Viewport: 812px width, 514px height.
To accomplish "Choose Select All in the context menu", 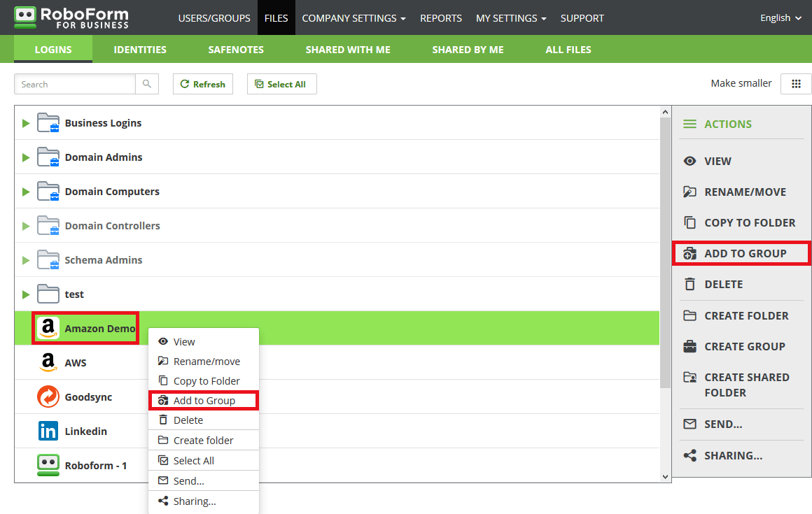I will click(193, 461).
